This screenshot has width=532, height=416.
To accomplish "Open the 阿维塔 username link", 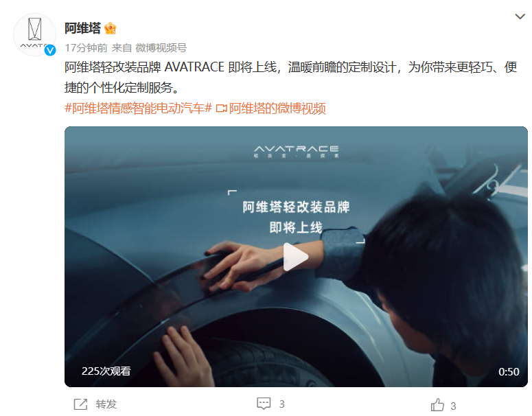I will [x=83, y=28].
